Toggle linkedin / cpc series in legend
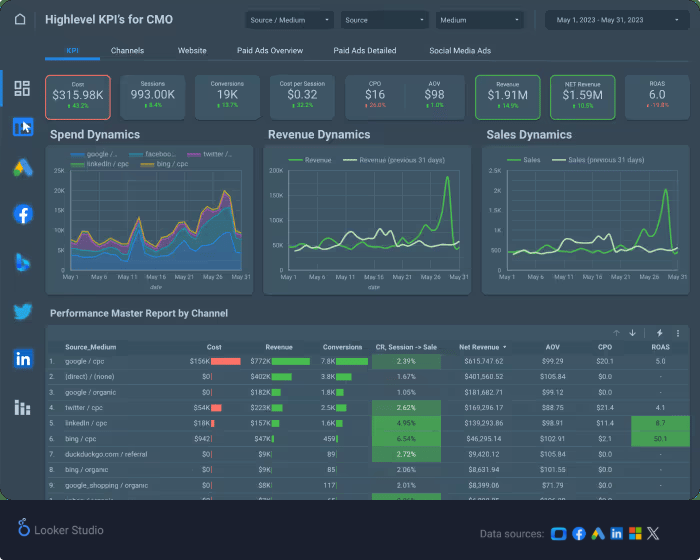Screen dimensions: 700x560 click(x=100, y=164)
